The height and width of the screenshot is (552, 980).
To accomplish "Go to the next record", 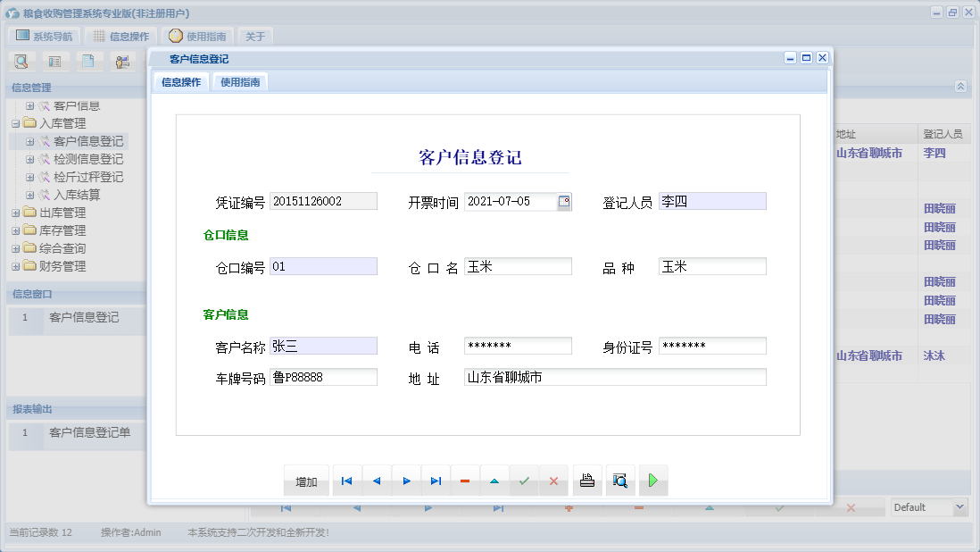I will [x=406, y=481].
